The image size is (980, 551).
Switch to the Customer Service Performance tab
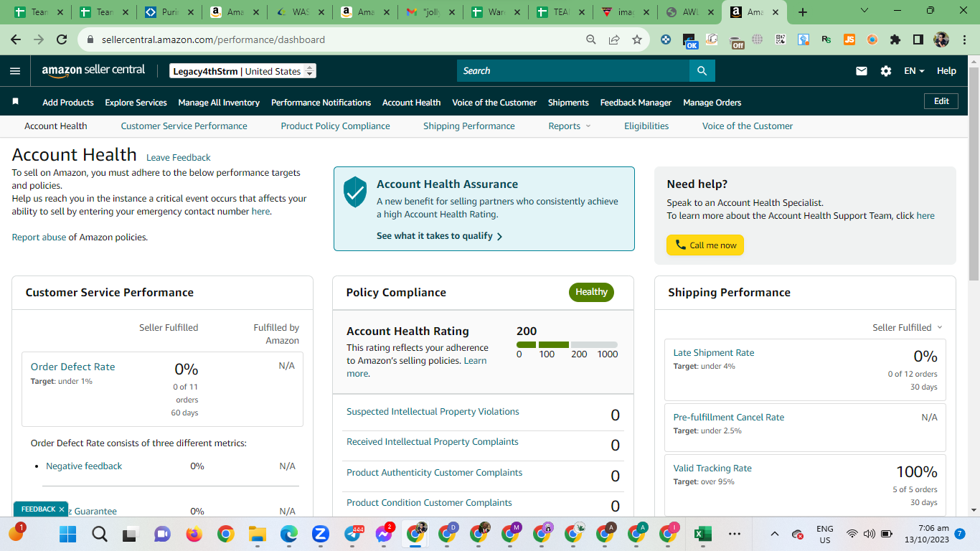184,126
